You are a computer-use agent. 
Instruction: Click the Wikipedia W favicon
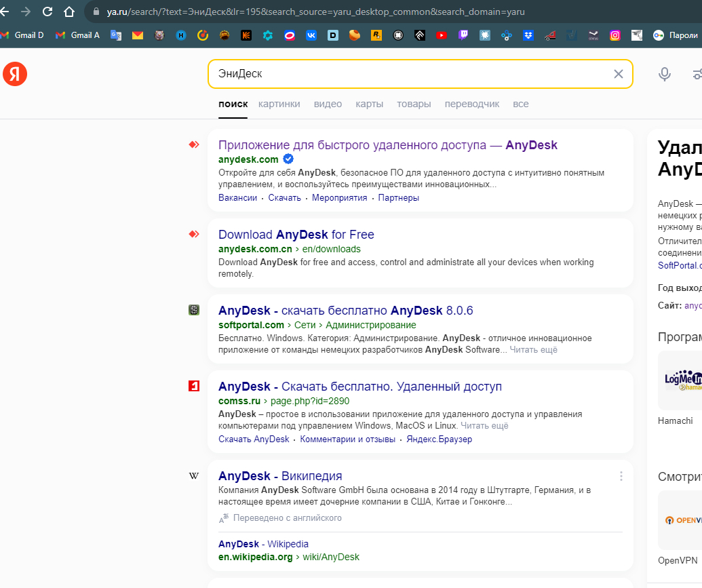point(194,475)
